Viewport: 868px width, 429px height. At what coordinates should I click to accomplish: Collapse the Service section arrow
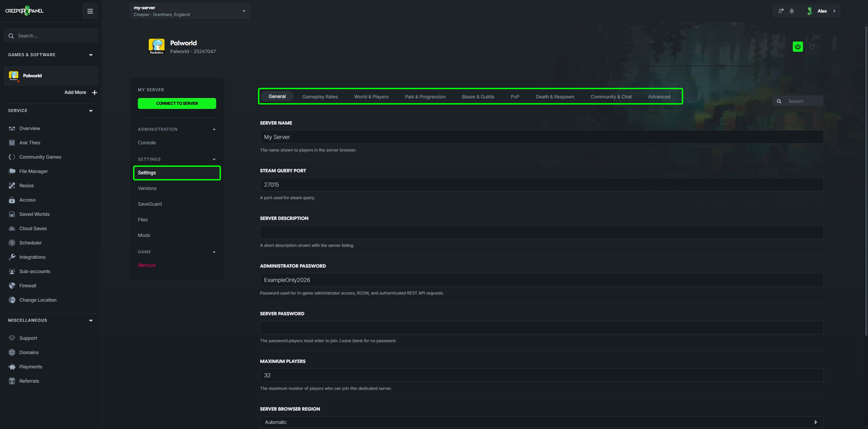click(91, 111)
